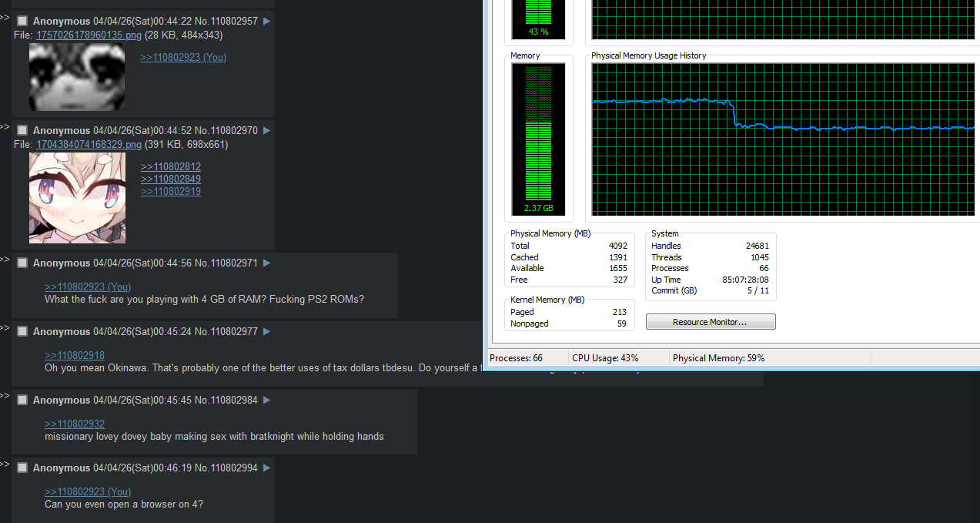Click the Resource Monitor button
Viewport: 980px width, 523px height.
711,322
